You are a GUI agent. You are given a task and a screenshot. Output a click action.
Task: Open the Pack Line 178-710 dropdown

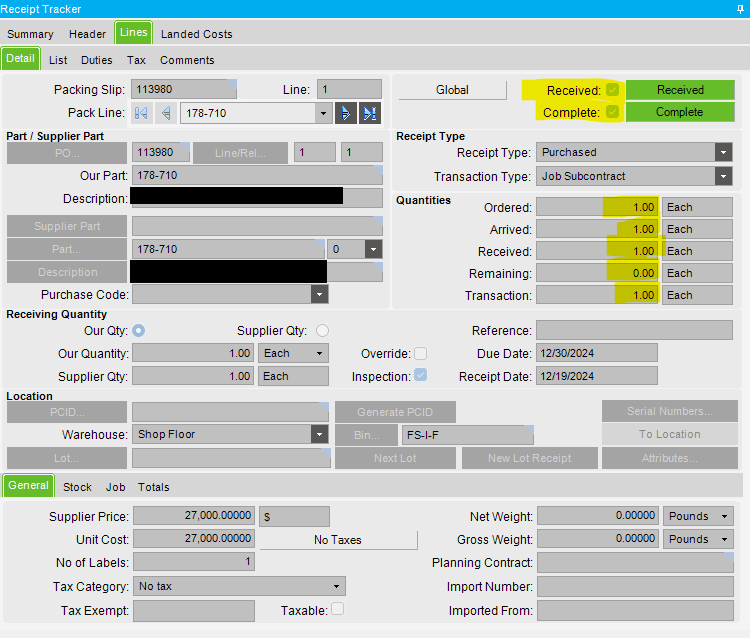(x=323, y=113)
